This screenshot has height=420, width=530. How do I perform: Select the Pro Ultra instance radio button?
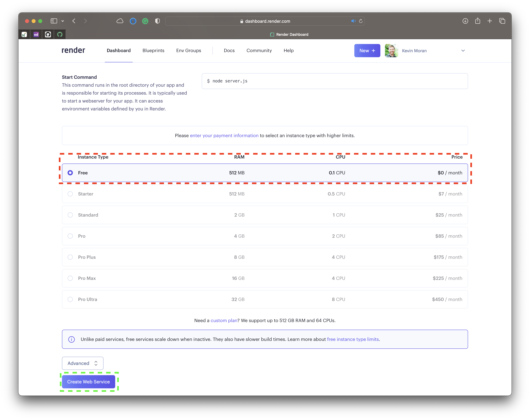pyautogui.click(x=70, y=300)
